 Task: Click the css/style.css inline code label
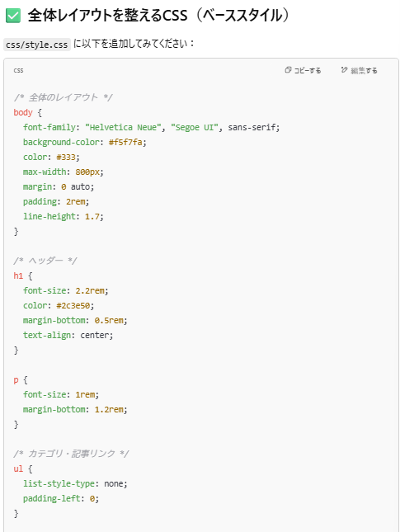click(36, 45)
